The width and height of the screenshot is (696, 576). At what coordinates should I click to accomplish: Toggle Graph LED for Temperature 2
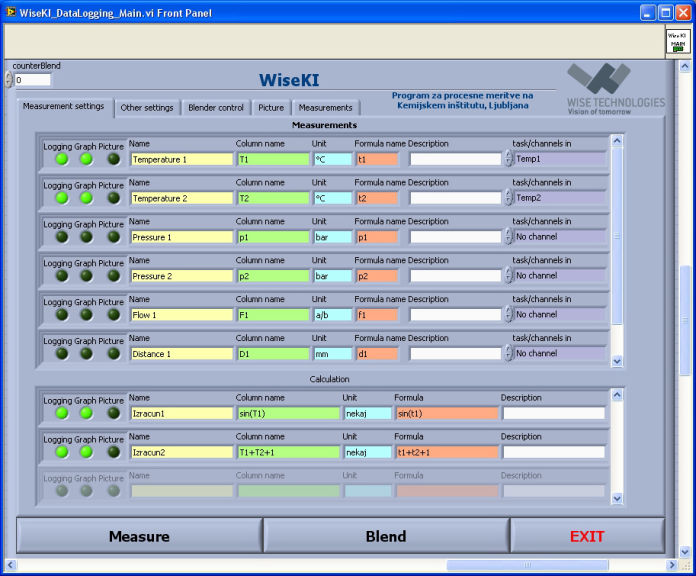[86, 198]
